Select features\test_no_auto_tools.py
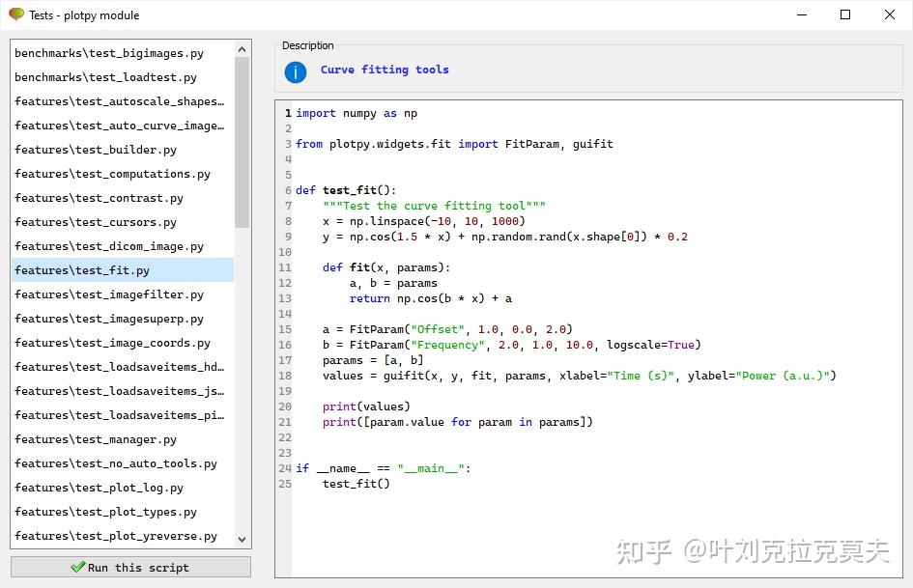Image resolution: width=913 pixels, height=588 pixels. (x=123, y=463)
